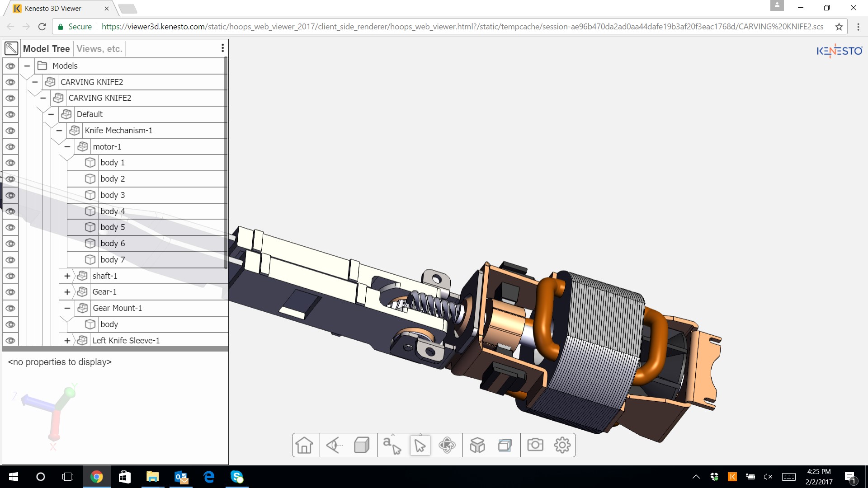Screen dimensions: 868x488
Task: Toggle eye icon for Gear-1
Action: 10,292
